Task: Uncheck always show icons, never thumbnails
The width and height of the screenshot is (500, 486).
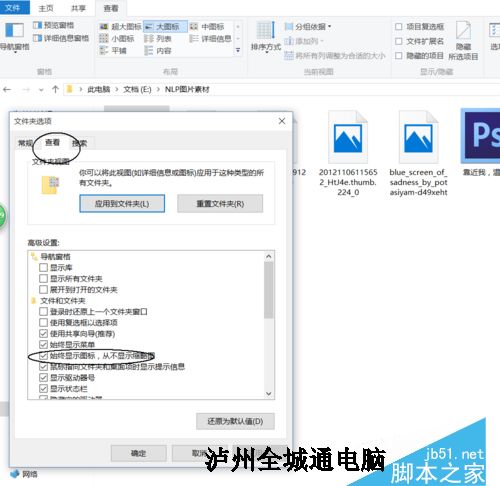Action: pyautogui.click(x=43, y=356)
